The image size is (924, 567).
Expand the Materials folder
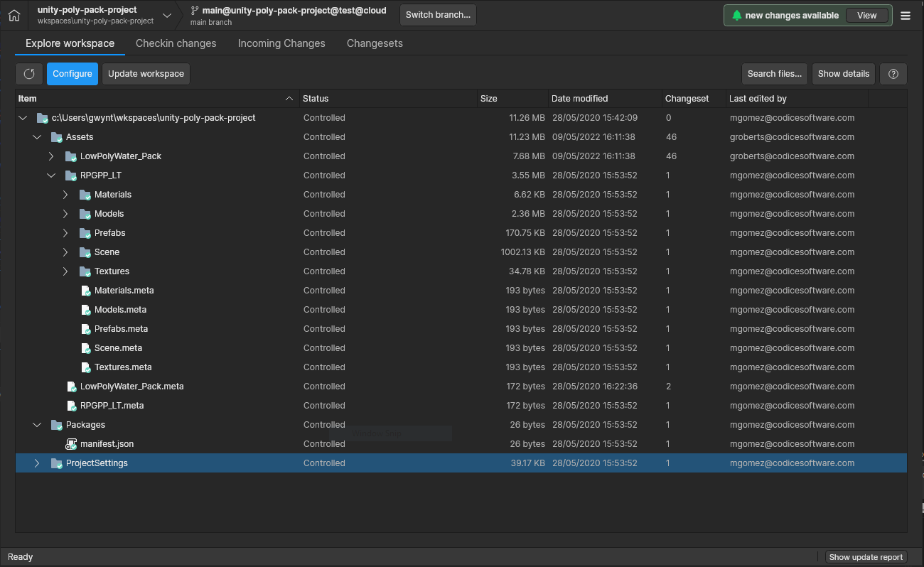tap(65, 194)
